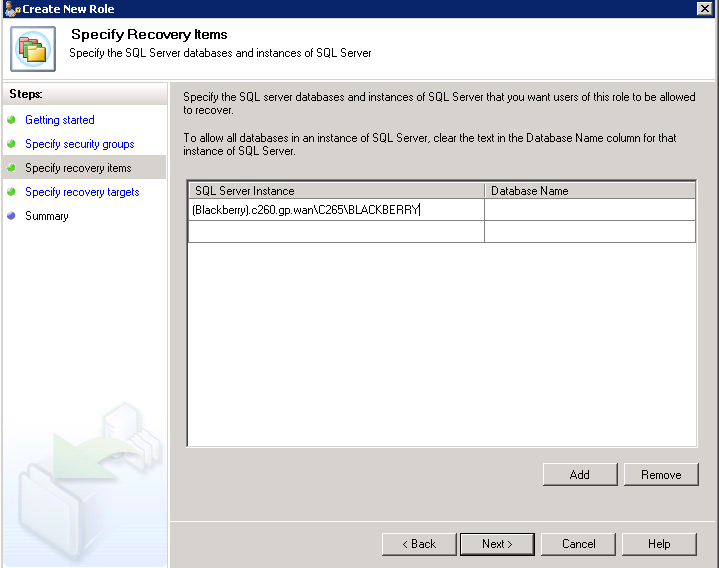Open the Getting started step
The height and width of the screenshot is (568, 719).
click(x=60, y=120)
